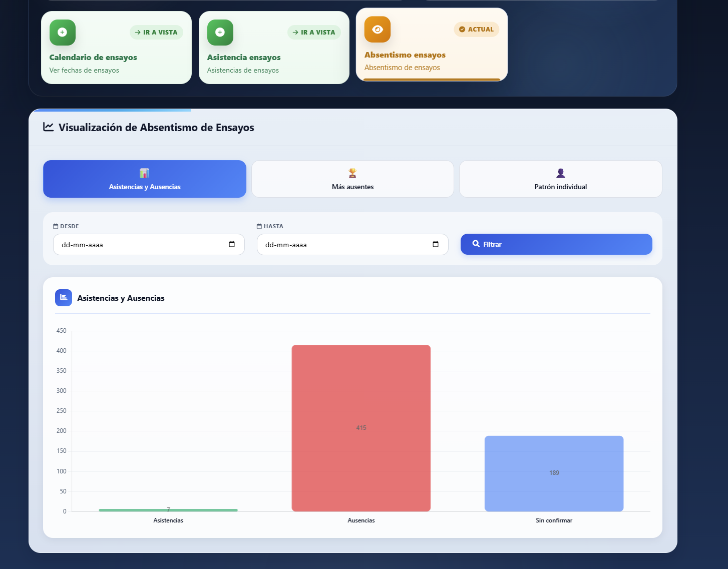Screen dimensions: 728x569
Task: Click the green plus icon on Asistencia ensayos
Action: click(x=220, y=33)
